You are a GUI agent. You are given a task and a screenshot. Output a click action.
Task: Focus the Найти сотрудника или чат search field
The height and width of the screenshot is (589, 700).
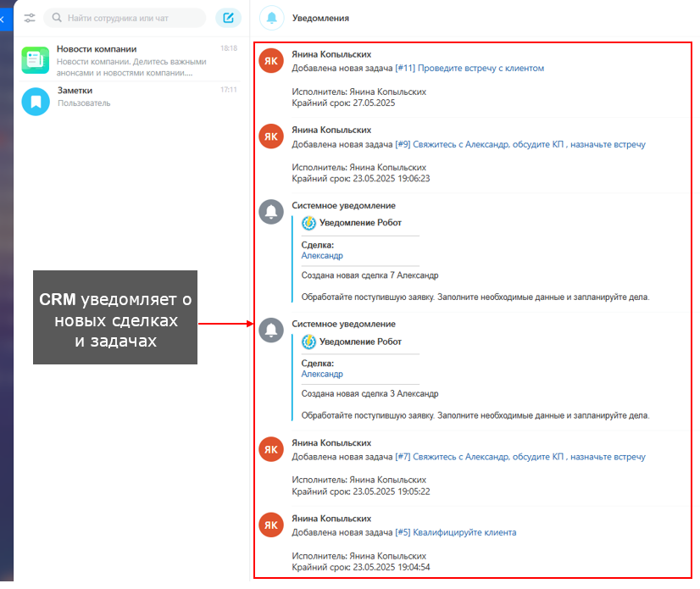(125, 18)
